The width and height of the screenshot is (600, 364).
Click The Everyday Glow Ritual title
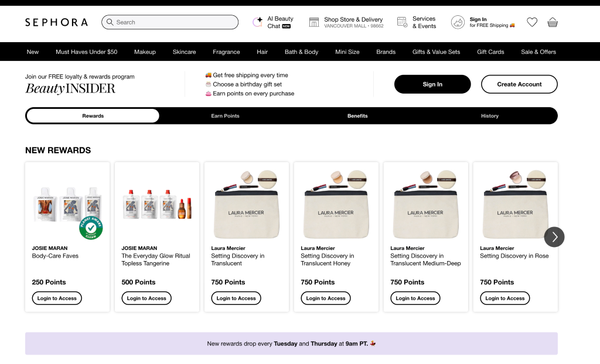pos(156,260)
